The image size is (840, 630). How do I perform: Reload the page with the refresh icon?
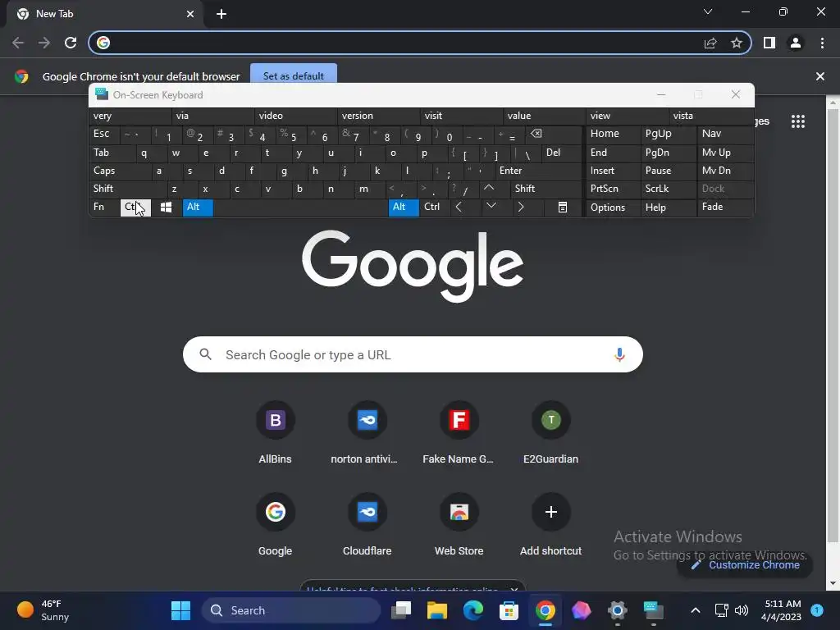(71, 43)
